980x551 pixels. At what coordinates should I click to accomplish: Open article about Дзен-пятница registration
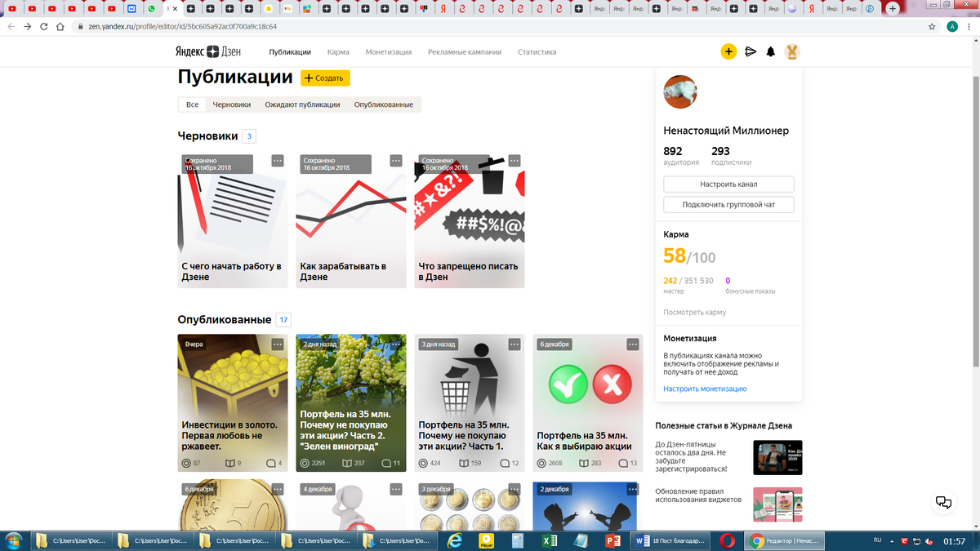point(728,458)
